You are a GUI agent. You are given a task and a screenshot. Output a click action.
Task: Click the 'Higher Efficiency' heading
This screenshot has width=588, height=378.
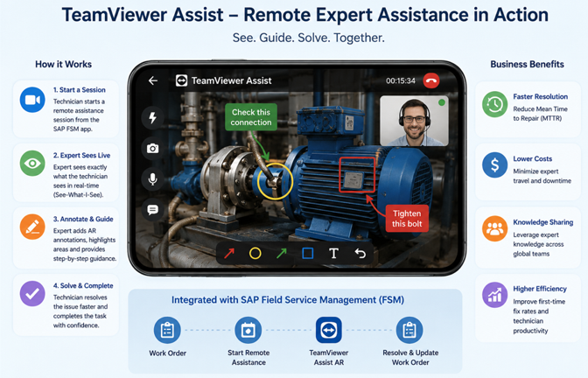pyautogui.click(x=540, y=289)
